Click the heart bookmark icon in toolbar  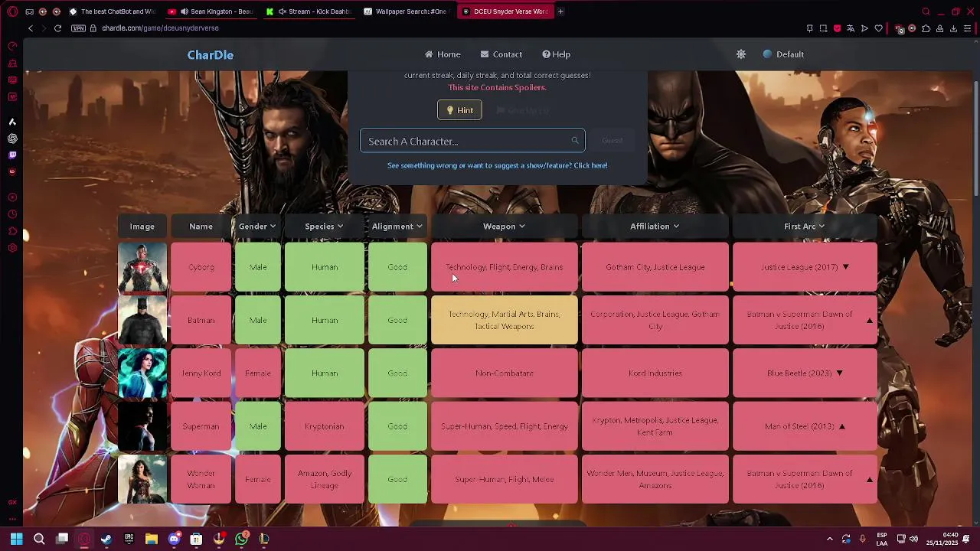[x=878, y=28]
